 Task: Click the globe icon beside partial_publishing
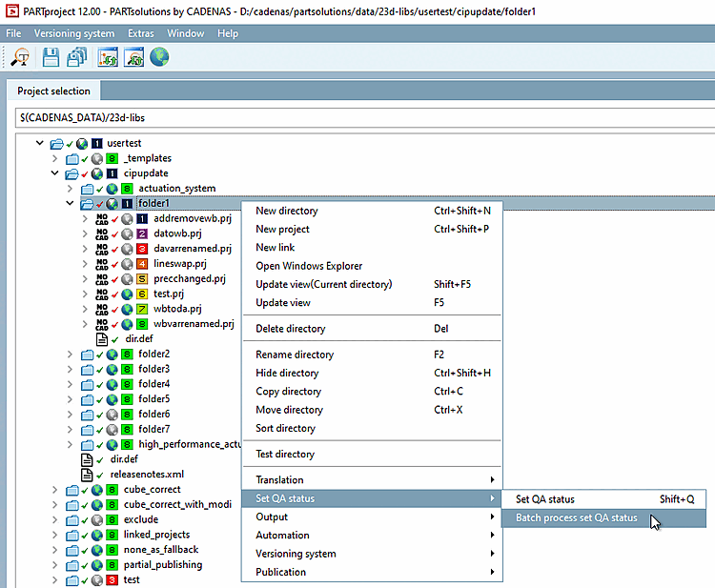click(96, 565)
